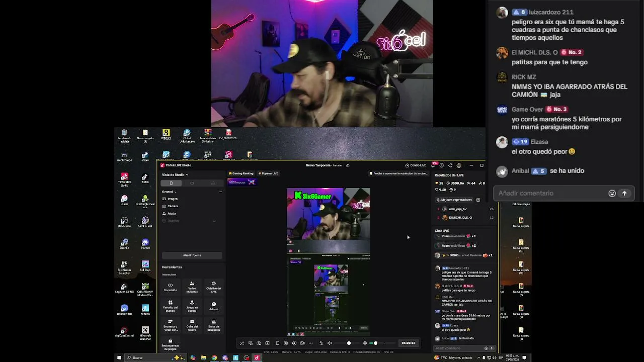Click the magic wand effects icon in bottom toolbar

[242, 343]
